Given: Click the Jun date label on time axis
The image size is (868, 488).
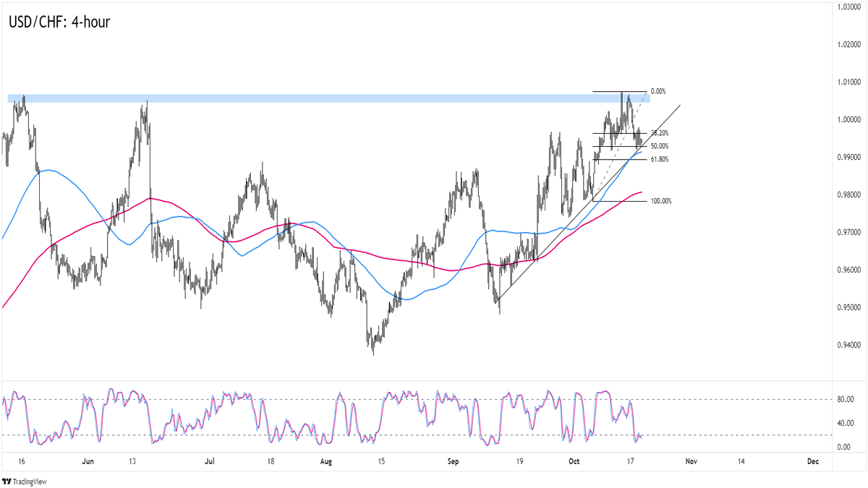Looking at the screenshot, I should coord(89,460).
